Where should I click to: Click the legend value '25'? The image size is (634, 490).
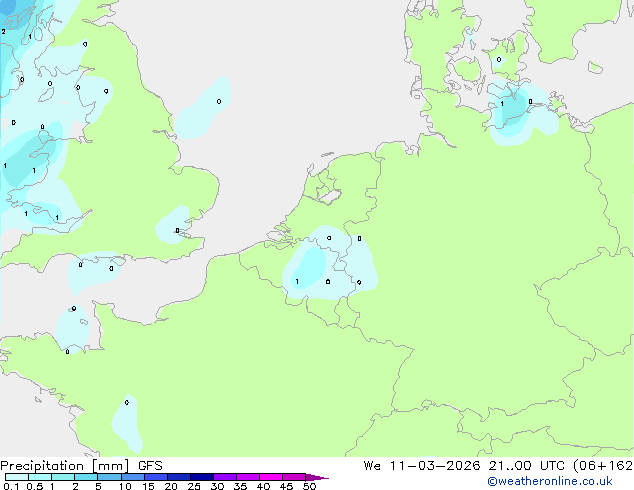click(x=194, y=486)
